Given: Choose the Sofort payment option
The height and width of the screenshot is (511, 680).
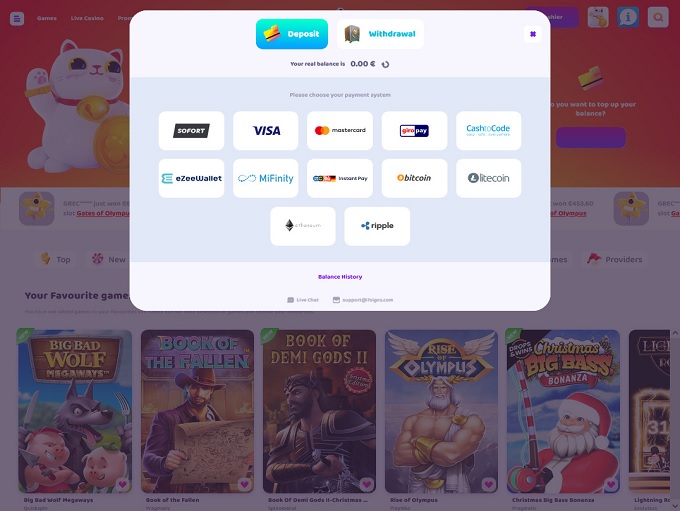Looking at the screenshot, I should [x=191, y=131].
